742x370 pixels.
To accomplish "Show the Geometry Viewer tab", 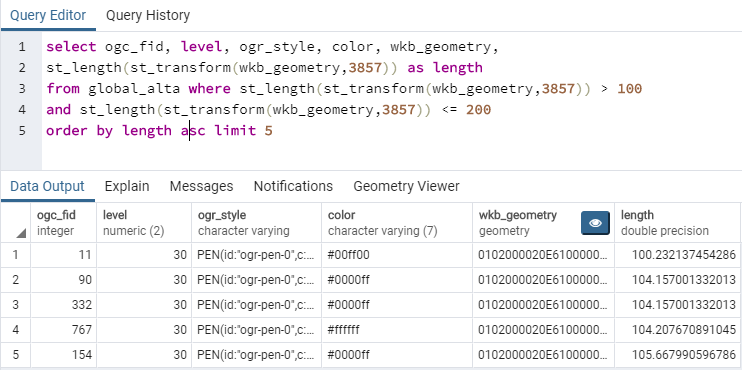I will coord(406,186).
